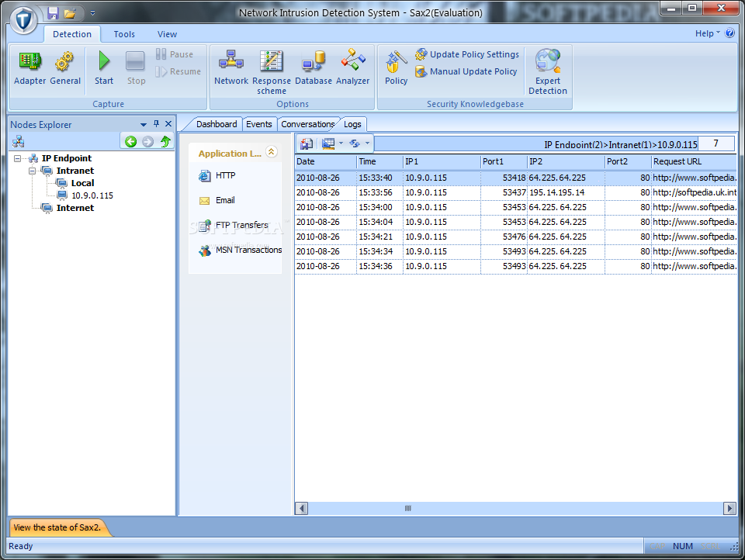The width and height of the screenshot is (745, 560).
Task: Show Email application logs
Action: pos(217,200)
